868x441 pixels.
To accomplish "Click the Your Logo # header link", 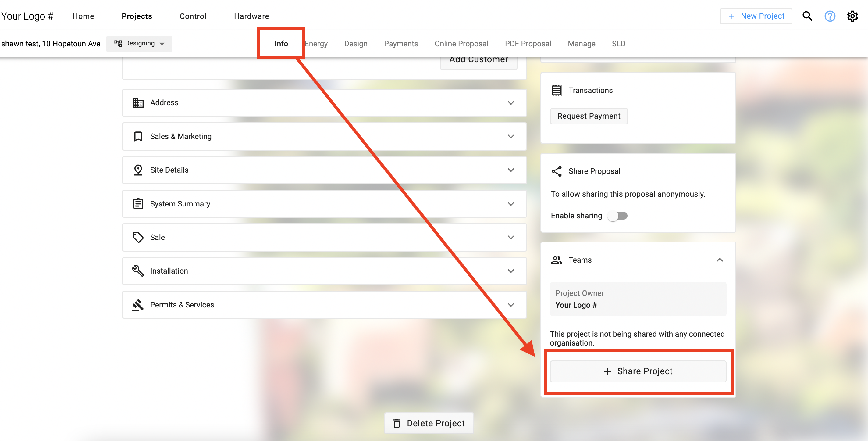I will pyautogui.click(x=27, y=16).
